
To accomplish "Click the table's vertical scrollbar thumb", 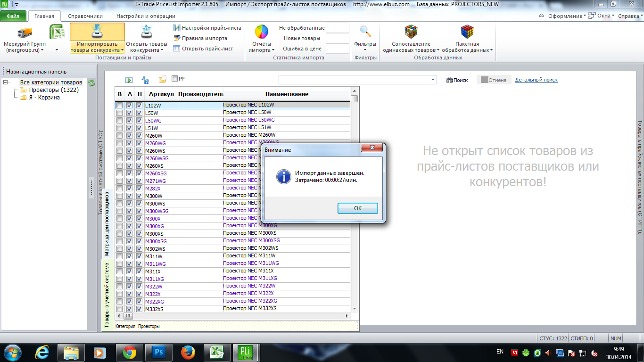I will pos(355,99).
